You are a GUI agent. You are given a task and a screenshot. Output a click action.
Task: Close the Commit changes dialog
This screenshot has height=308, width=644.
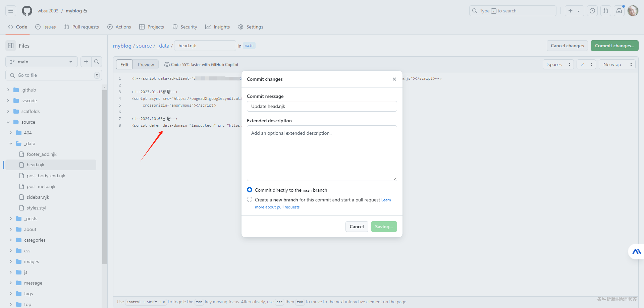click(x=394, y=79)
